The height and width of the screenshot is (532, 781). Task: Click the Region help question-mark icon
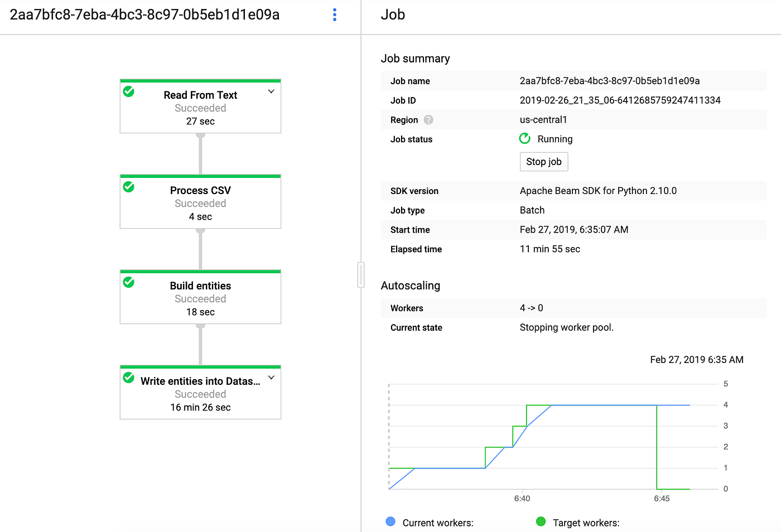pyautogui.click(x=428, y=120)
